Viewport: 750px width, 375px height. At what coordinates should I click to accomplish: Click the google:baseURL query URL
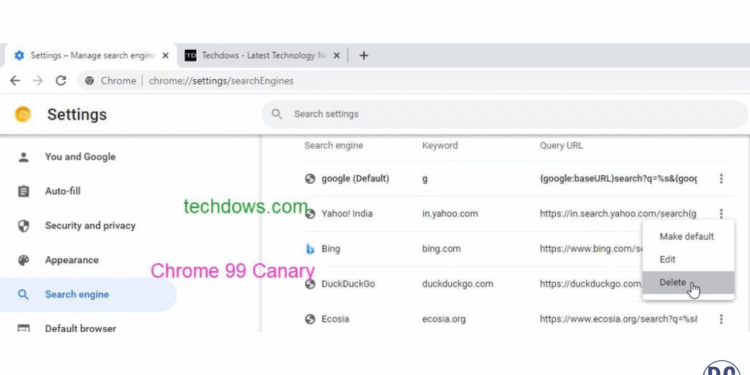[618, 179]
